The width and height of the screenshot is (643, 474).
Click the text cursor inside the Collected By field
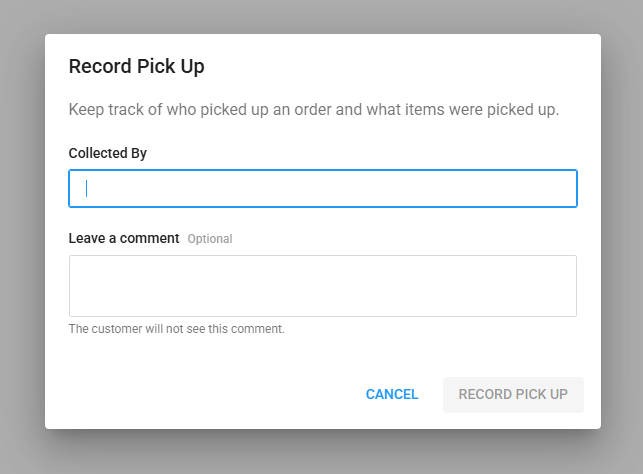87,188
